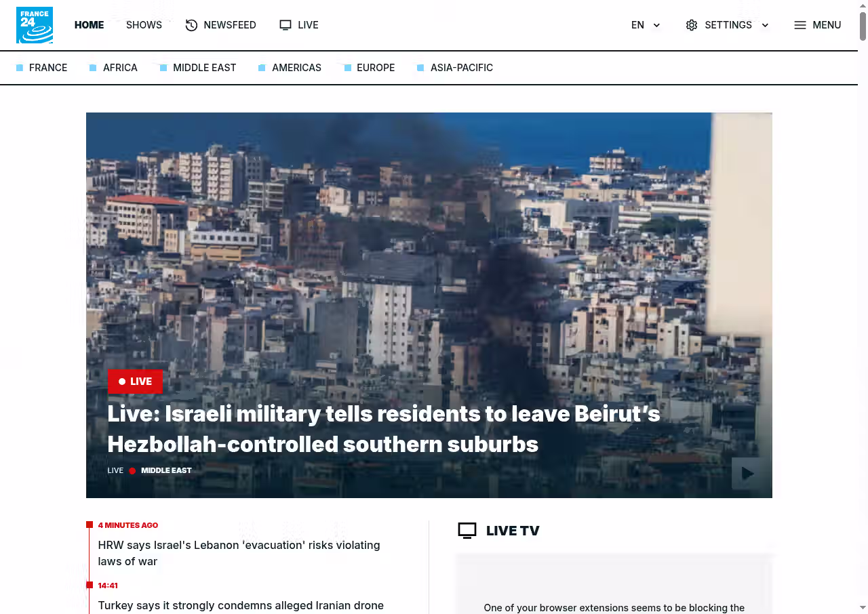This screenshot has width=868, height=614.
Task: Open the Europe region section
Action: pyautogui.click(x=376, y=68)
